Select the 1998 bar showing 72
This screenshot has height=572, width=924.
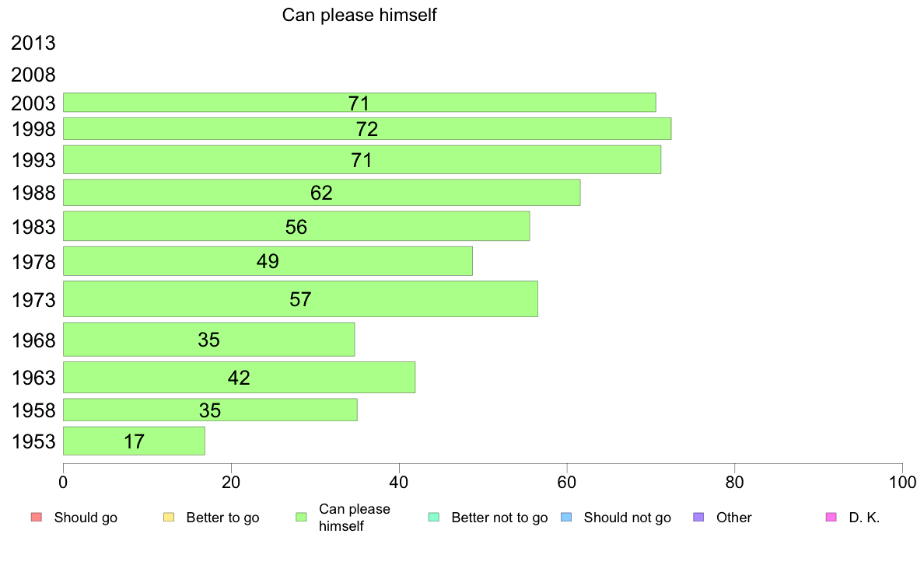tap(367, 129)
